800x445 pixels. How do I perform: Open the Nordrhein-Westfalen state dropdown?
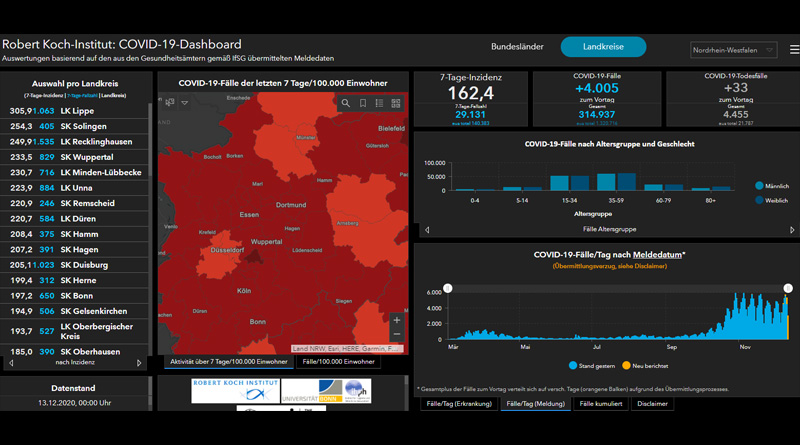tap(733, 50)
